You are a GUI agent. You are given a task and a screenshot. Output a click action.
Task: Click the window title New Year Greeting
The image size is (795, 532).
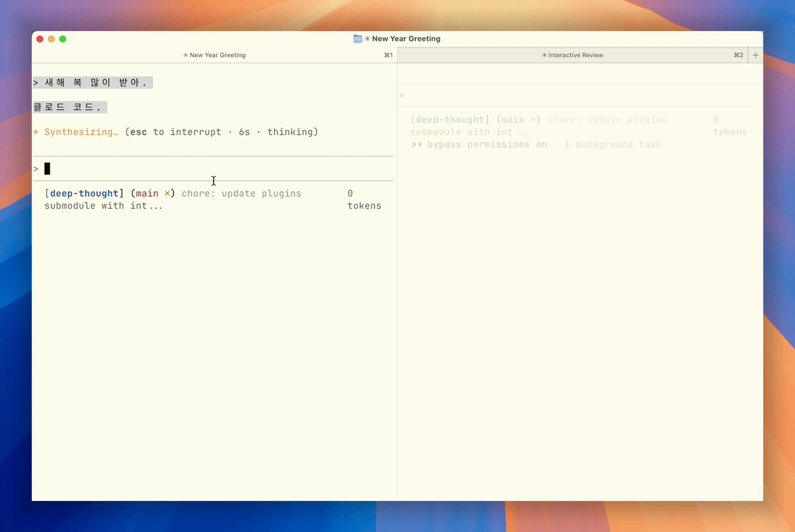pyautogui.click(x=406, y=38)
